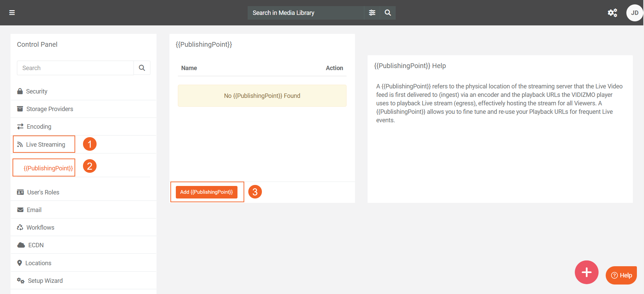Open the Help widget button
Screen dimensions: 644x294
click(x=621, y=275)
